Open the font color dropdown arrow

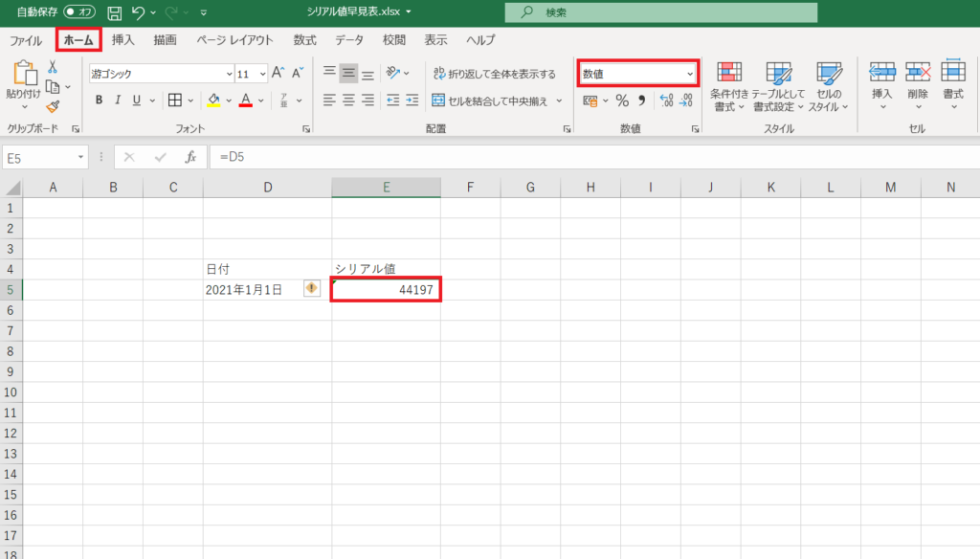(260, 101)
